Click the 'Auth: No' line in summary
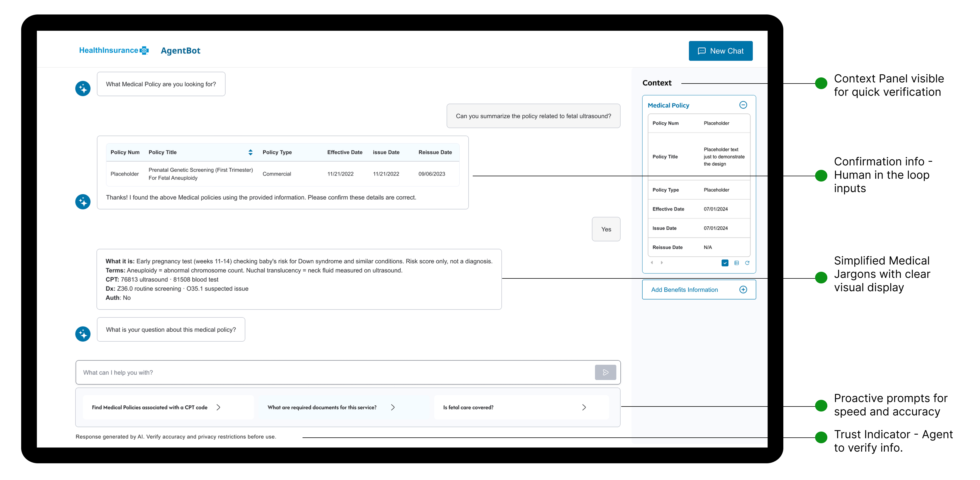The height and width of the screenshot is (480, 980). [118, 298]
